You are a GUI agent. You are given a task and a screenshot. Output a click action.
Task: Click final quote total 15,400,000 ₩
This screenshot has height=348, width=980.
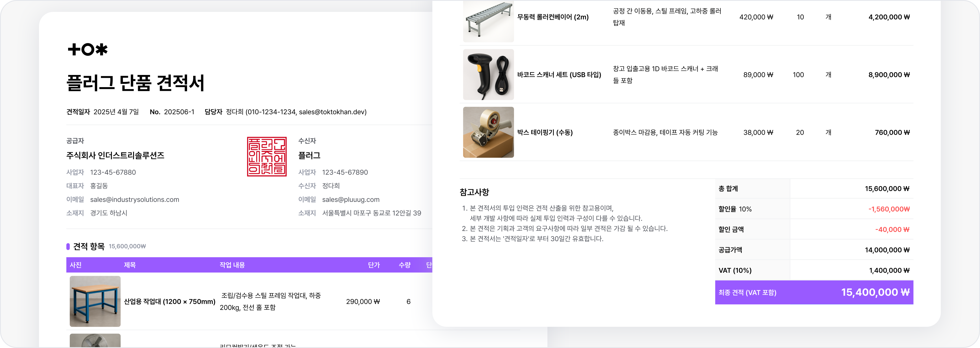point(875,293)
